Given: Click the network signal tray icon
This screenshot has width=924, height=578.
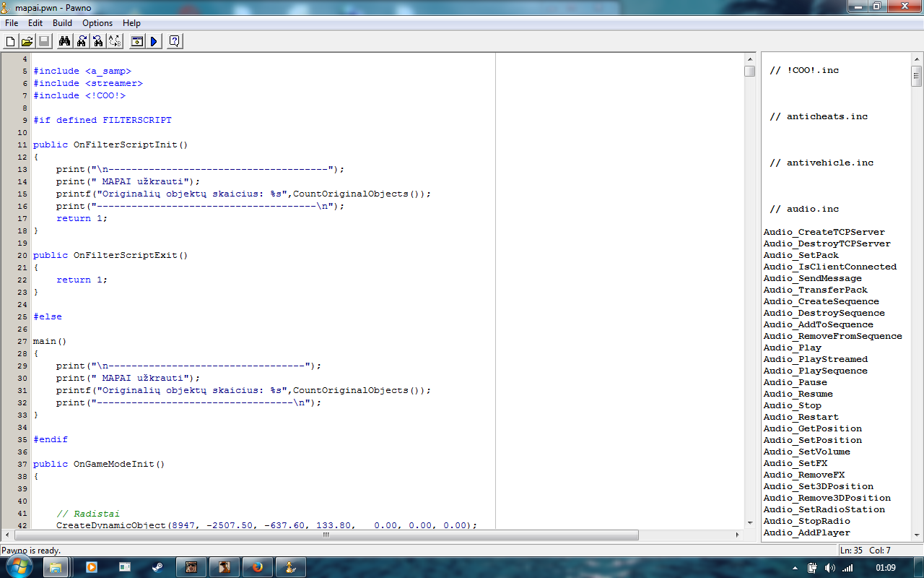Looking at the screenshot, I should (847, 568).
